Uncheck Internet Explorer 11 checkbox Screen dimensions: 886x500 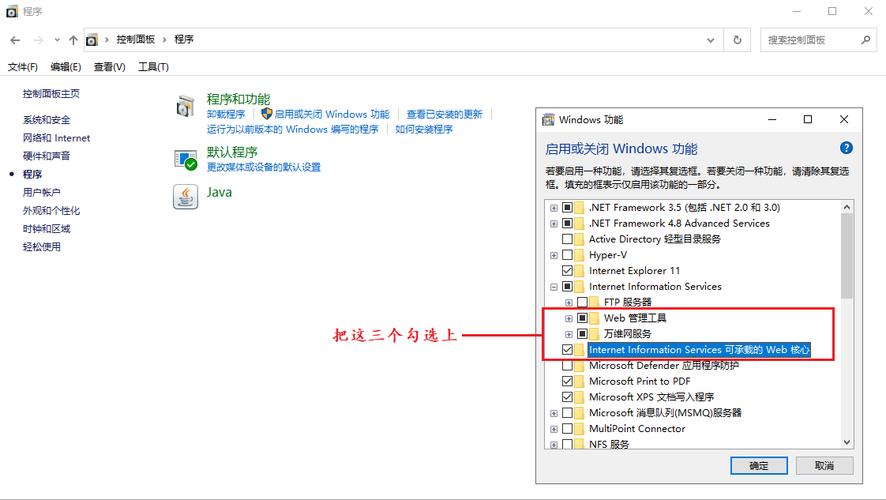[567, 271]
